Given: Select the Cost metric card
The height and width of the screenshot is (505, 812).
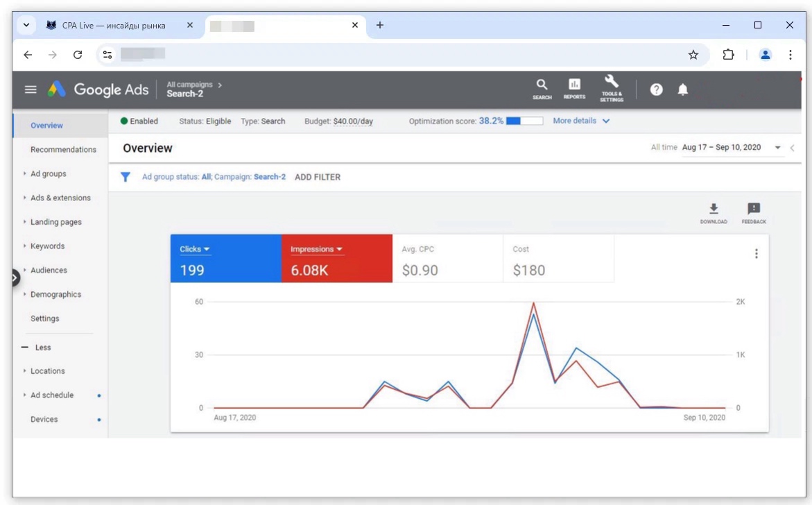Looking at the screenshot, I should (x=559, y=259).
